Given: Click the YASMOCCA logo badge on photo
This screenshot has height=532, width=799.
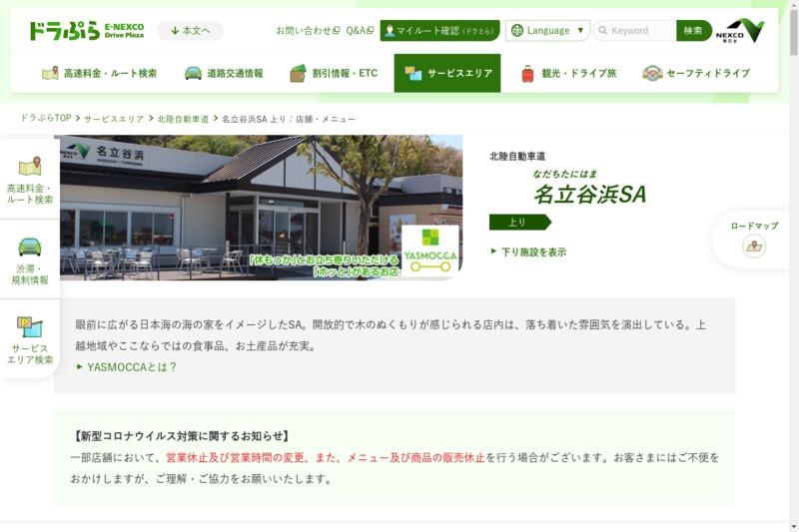Looking at the screenshot, I should click(430, 250).
